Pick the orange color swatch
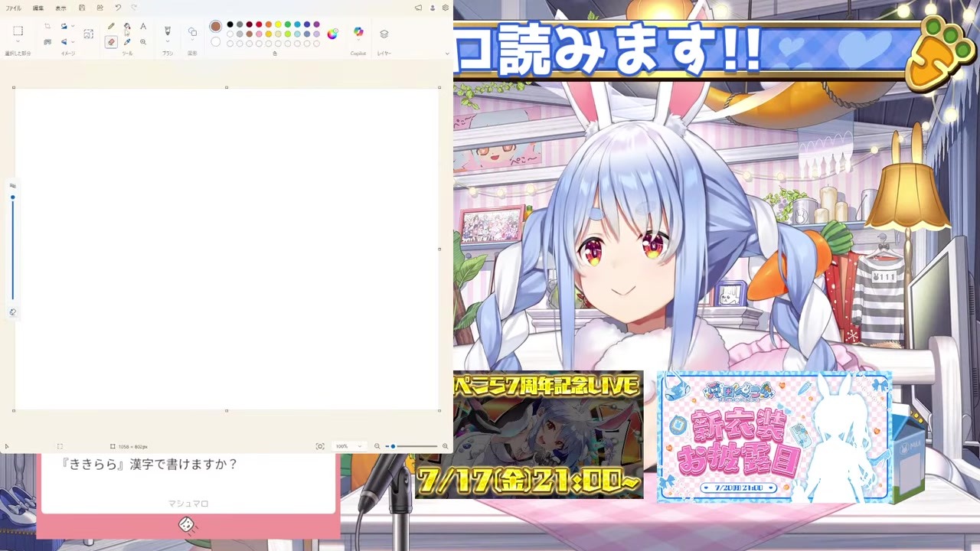980x551 pixels. coord(269,24)
